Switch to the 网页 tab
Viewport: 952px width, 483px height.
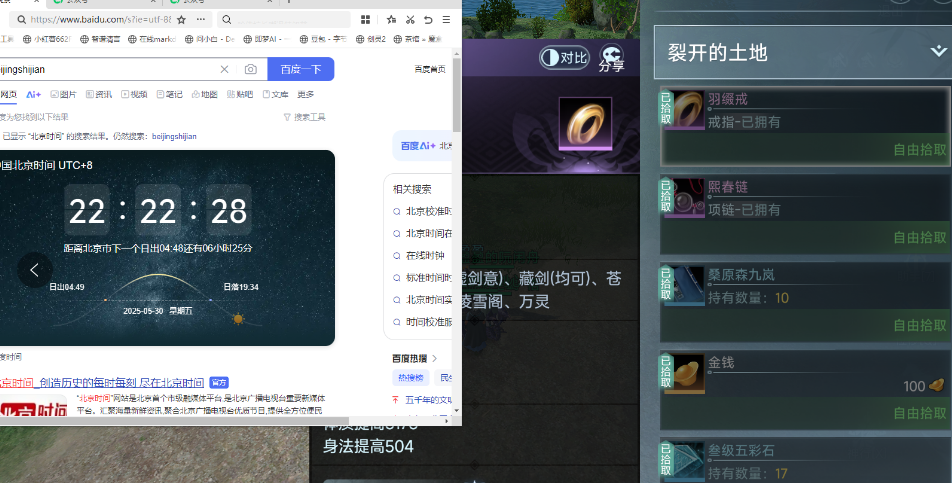pos(8,94)
